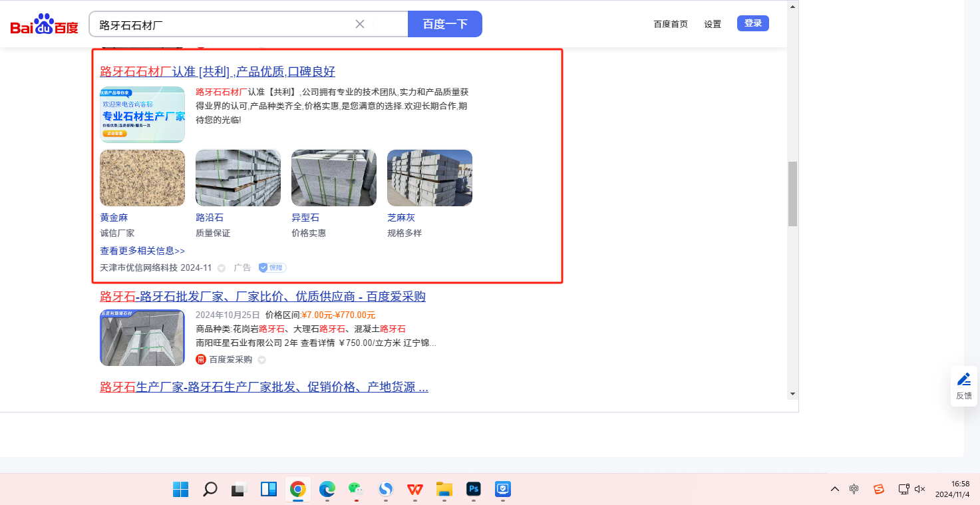
Task: Click the 百度一下 search button
Action: click(x=445, y=24)
